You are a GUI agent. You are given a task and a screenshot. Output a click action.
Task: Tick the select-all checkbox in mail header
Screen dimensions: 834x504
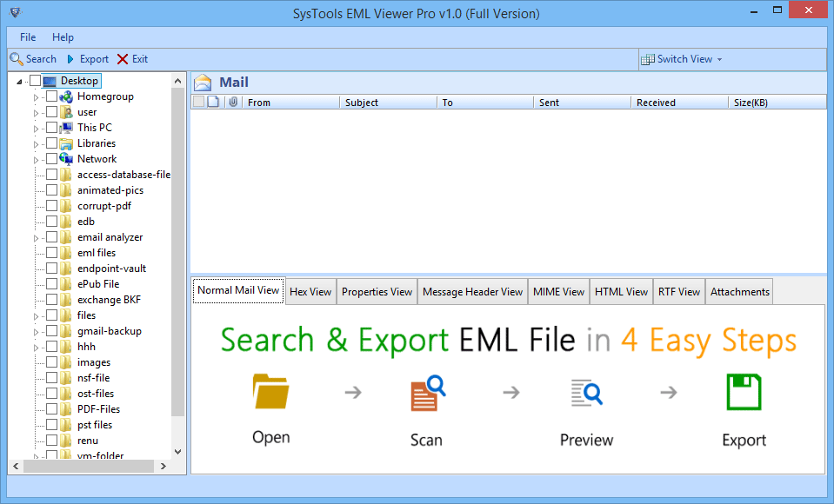pyautogui.click(x=198, y=102)
